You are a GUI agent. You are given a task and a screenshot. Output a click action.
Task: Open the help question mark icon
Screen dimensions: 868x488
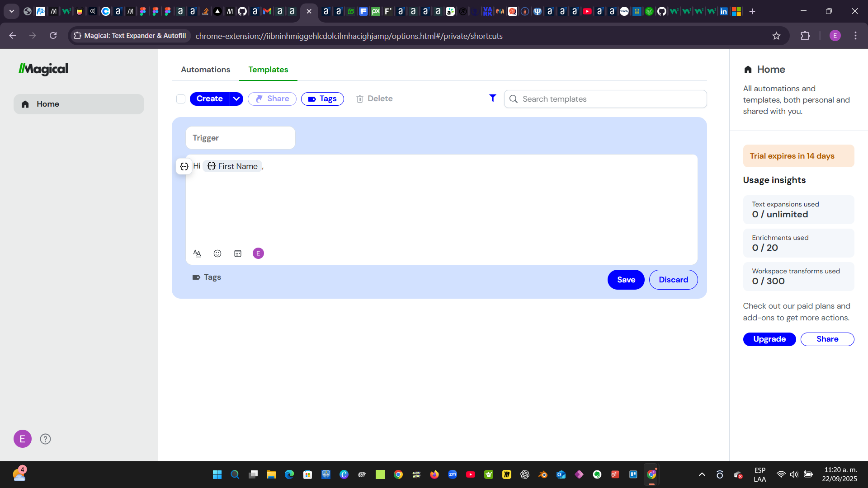pyautogui.click(x=45, y=439)
